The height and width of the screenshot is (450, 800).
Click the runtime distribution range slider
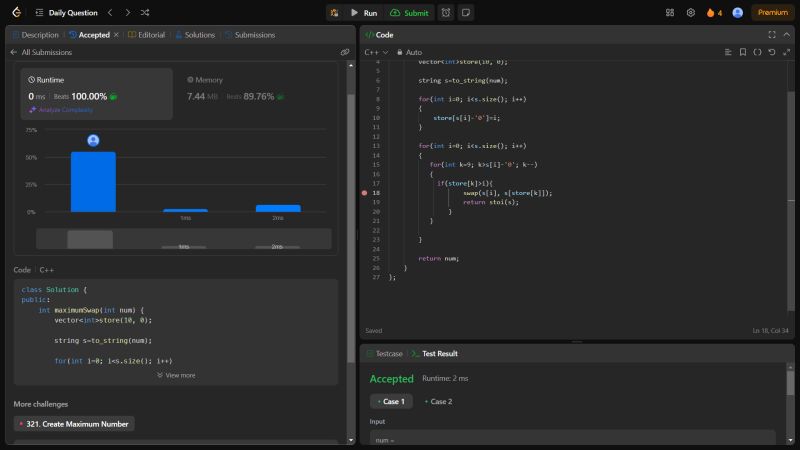[183, 239]
